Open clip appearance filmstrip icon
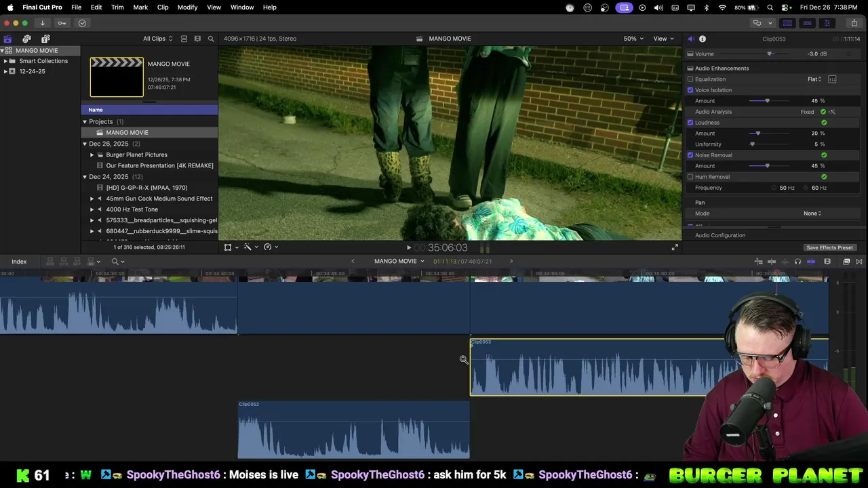868x488 pixels. 197,39
